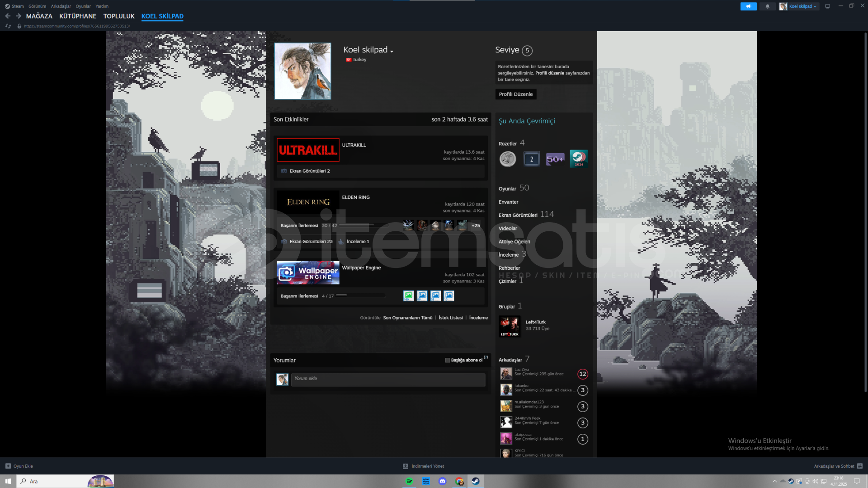The image size is (868, 488).
Task: Switch to Big Picture mode icon
Action: [827, 6]
